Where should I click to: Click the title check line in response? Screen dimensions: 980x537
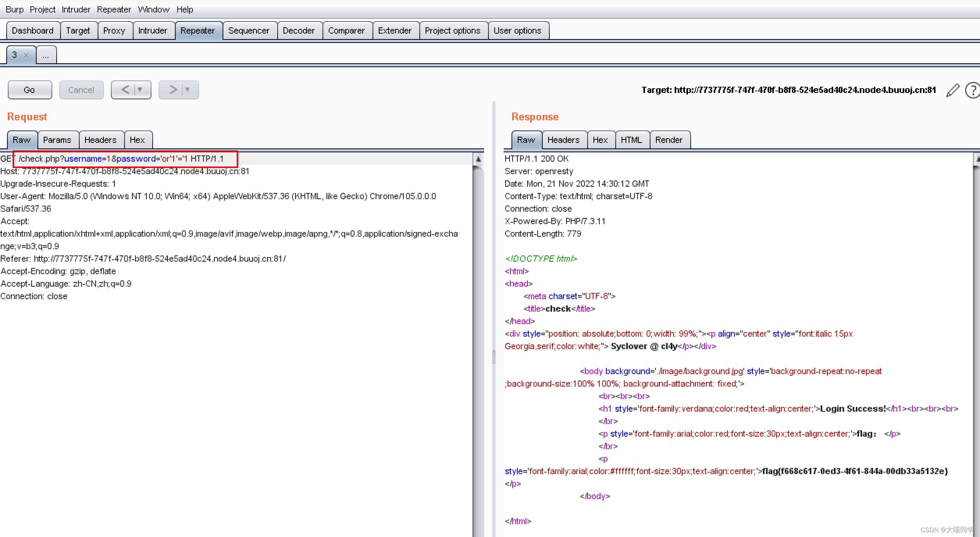pyautogui.click(x=559, y=309)
